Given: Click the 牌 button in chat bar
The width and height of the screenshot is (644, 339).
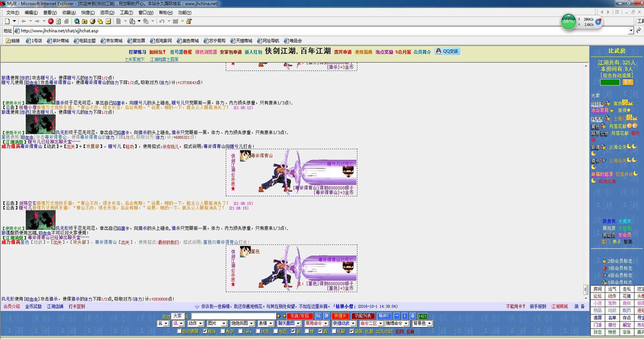Looking at the screenshot, I should pos(326,316).
